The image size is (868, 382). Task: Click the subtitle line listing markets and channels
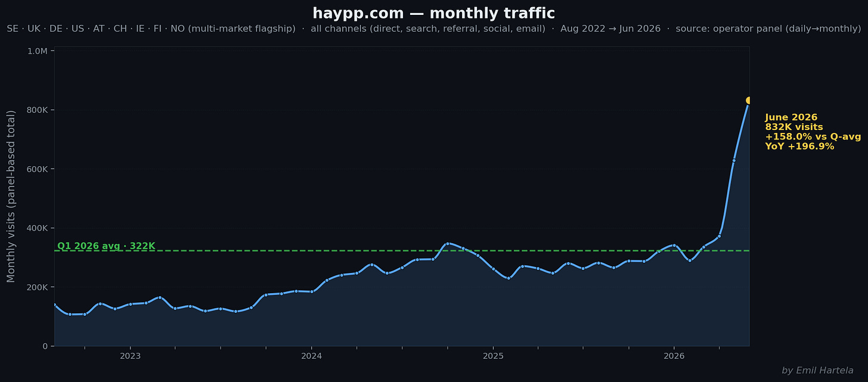(433, 29)
